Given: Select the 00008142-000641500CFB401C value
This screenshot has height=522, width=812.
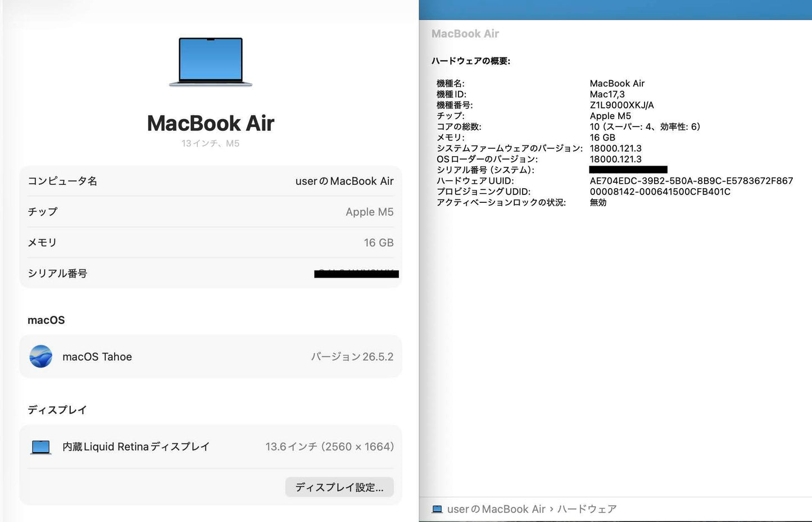Looking at the screenshot, I should click(660, 192).
